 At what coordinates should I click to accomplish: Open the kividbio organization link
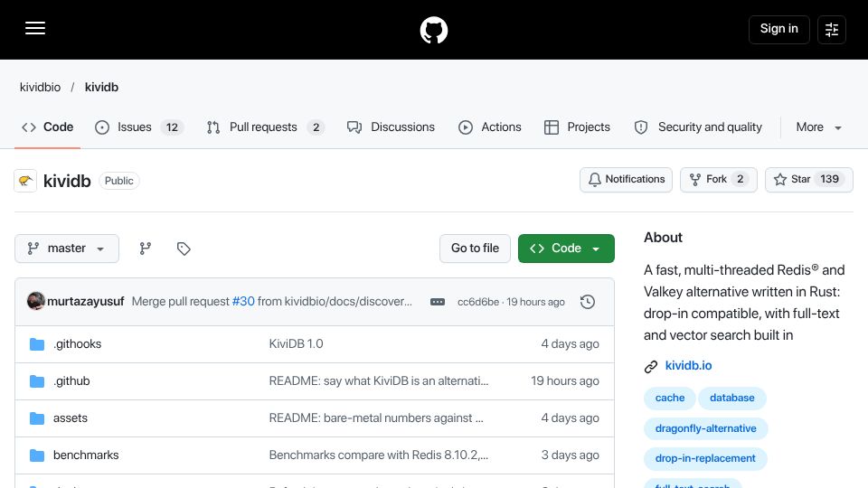pyautogui.click(x=41, y=88)
